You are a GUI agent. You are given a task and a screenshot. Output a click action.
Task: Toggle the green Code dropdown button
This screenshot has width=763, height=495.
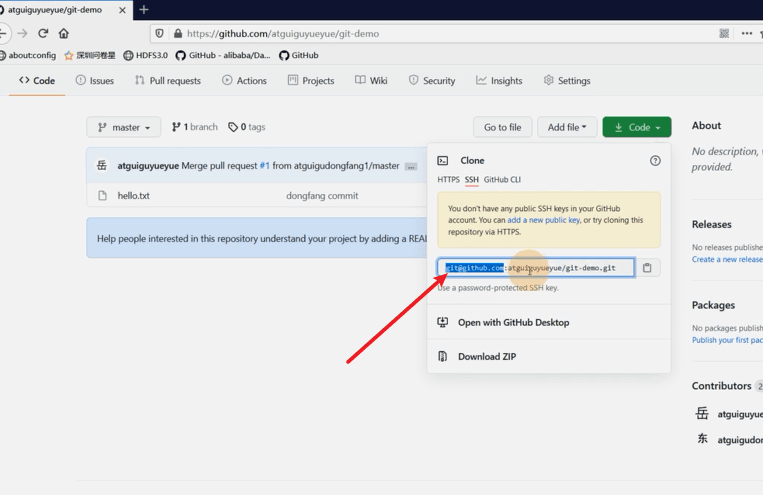tap(636, 128)
